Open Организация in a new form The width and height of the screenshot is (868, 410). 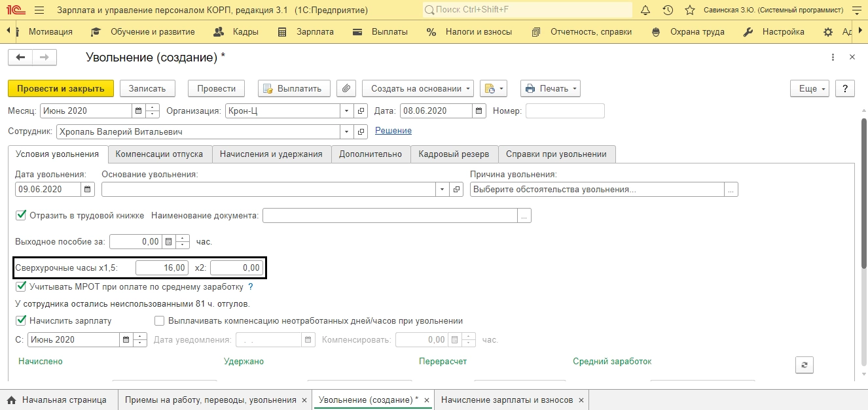point(362,111)
